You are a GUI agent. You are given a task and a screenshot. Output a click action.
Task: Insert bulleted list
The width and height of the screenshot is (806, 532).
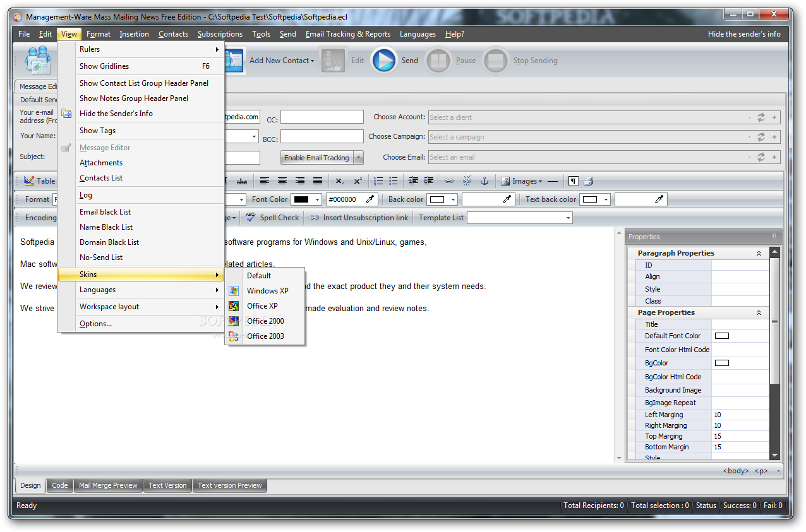(394, 181)
